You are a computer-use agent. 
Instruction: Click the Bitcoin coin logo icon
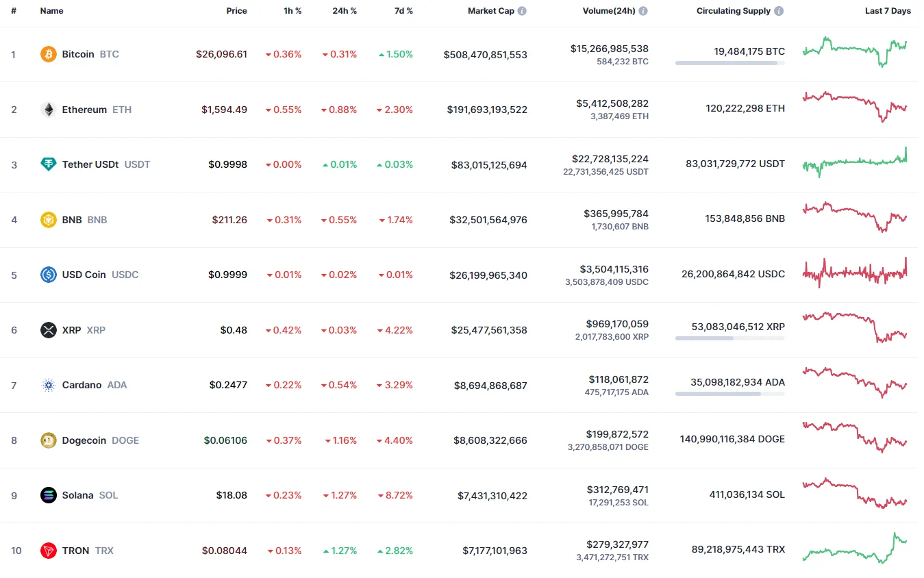pos(49,54)
